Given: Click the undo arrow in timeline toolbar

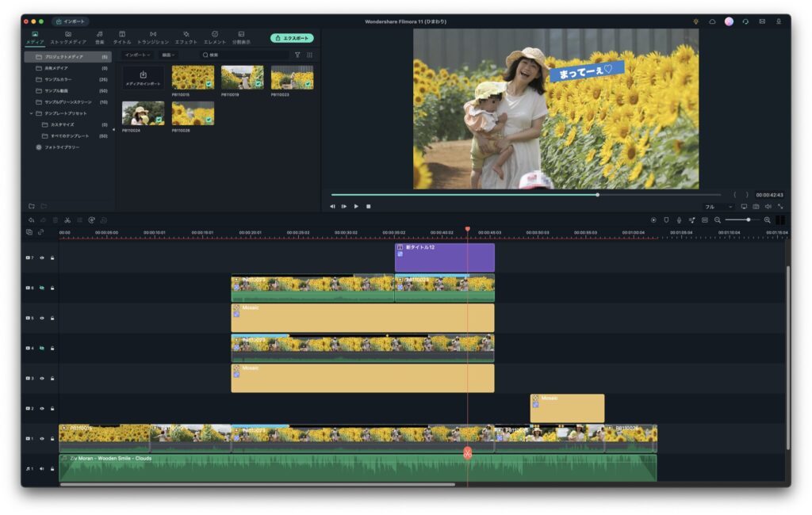Looking at the screenshot, I should [31, 219].
